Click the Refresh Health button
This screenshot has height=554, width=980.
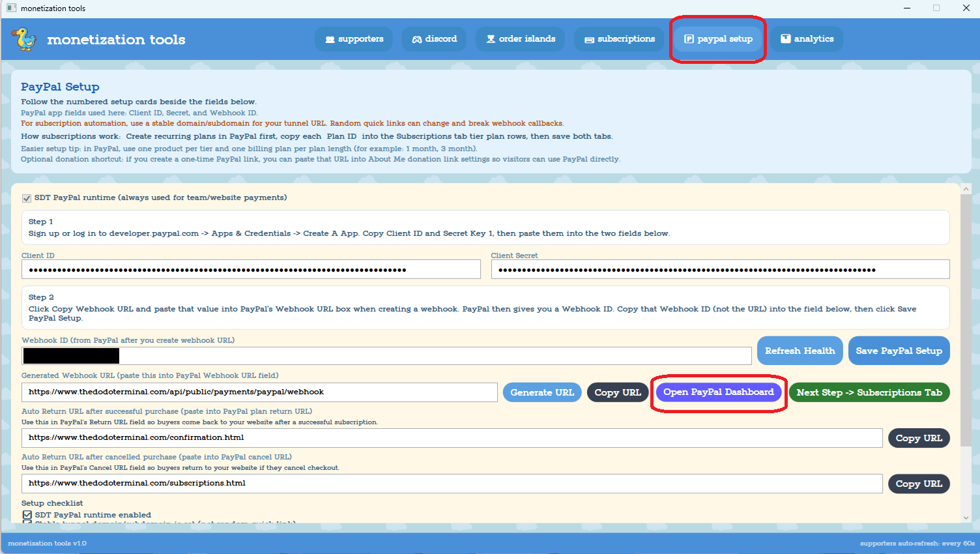[800, 351]
